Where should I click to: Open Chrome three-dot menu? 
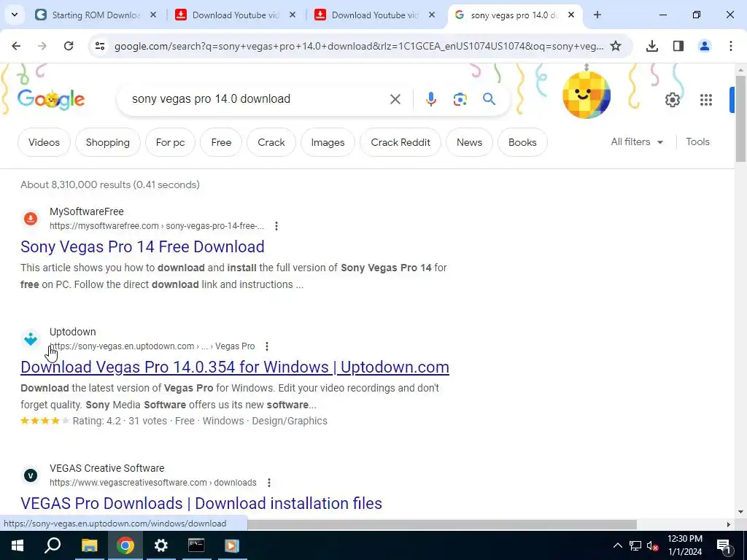click(x=731, y=46)
